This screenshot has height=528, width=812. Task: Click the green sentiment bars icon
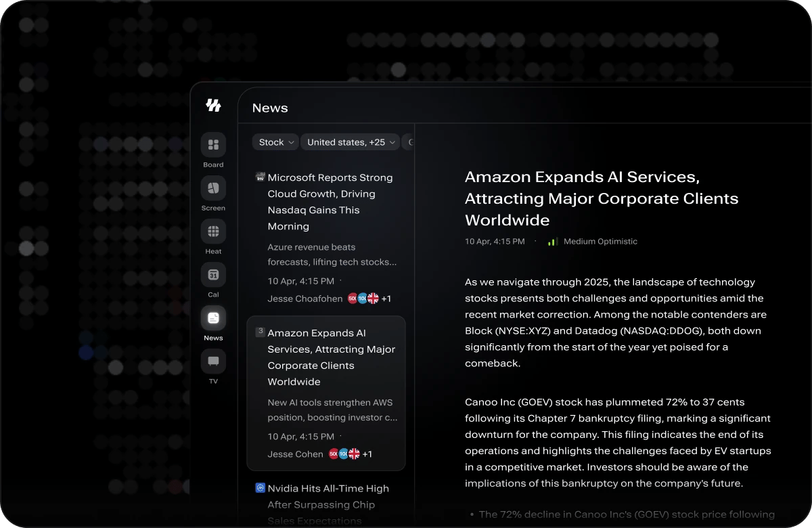click(553, 242)
